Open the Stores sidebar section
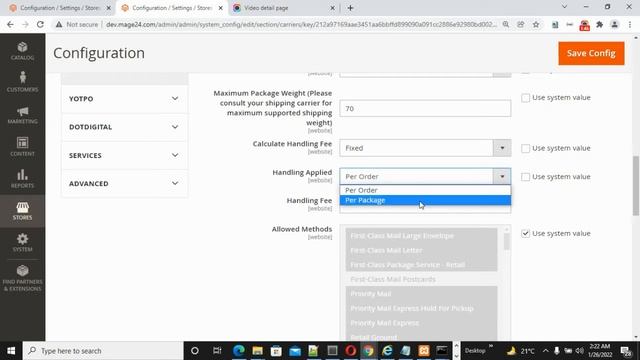 (x=22, y=211)
